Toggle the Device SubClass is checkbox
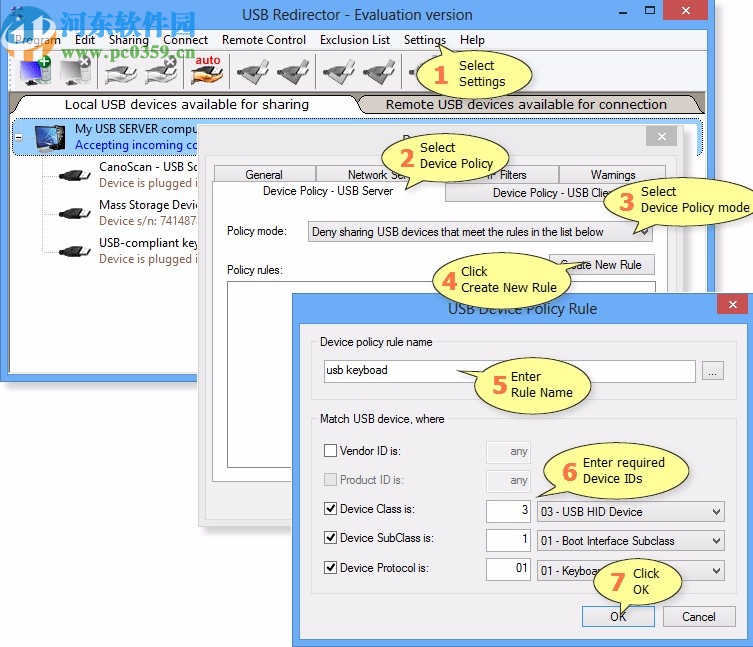This screenshot has height=647, width=753. coord(331,539)
